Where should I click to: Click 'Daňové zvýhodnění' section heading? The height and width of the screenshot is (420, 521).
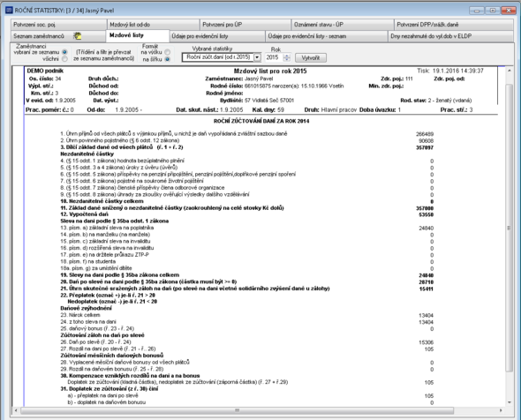pyautogui.click(x=86, y=309)
